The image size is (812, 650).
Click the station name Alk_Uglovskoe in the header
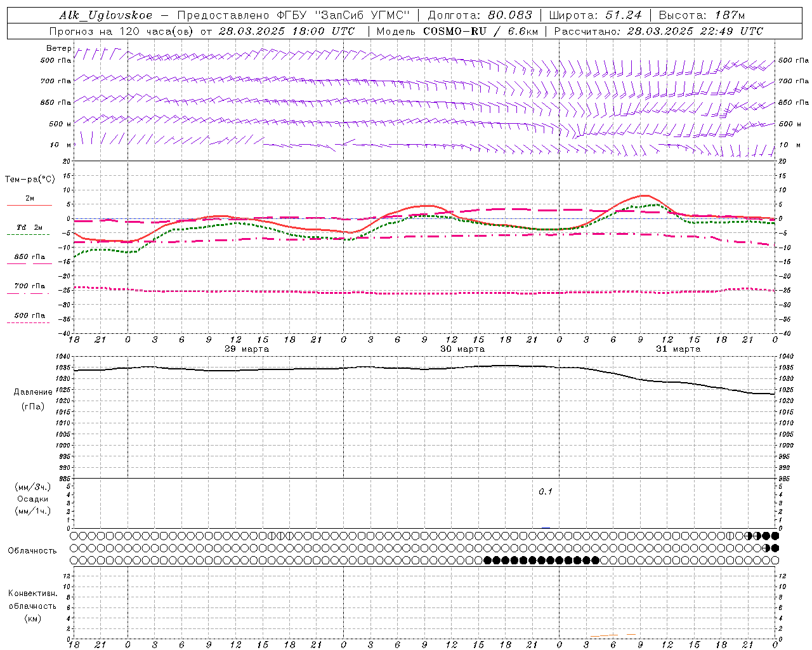click(106, 15)
